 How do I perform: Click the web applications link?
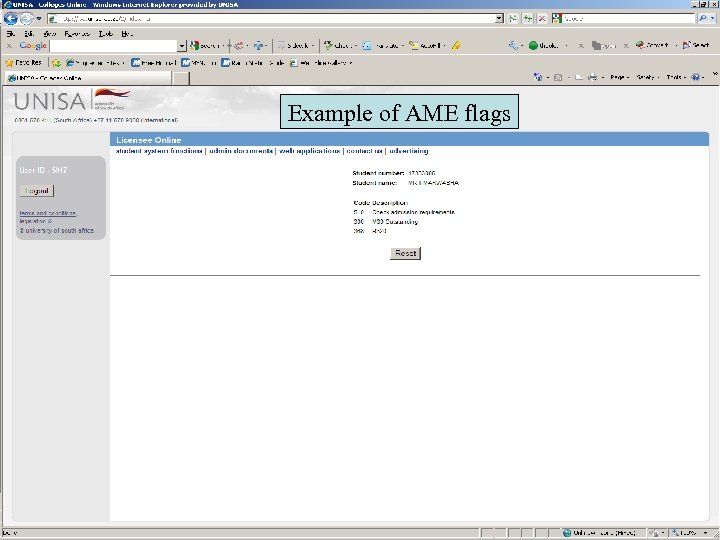click(x=309, y=151)
